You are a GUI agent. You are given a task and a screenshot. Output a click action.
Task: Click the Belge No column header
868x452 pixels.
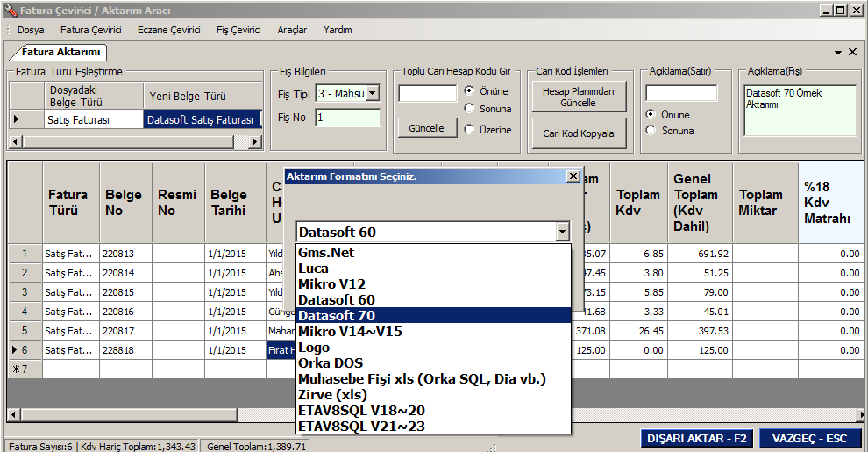point(125,203)
